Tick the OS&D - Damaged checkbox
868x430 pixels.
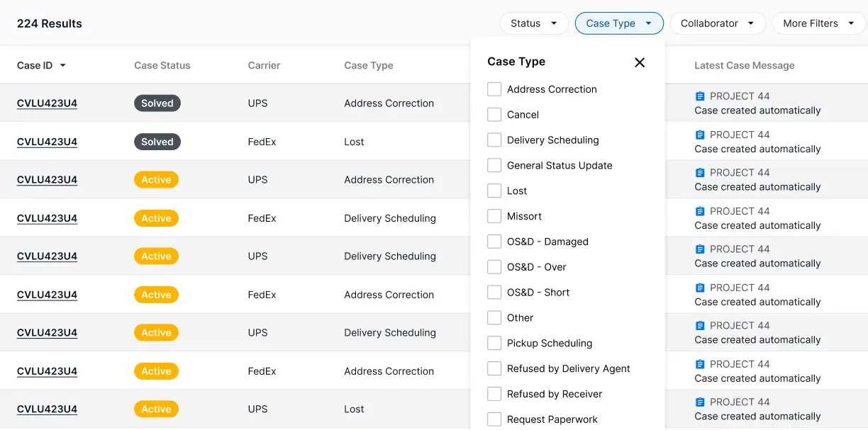(494, 242)
